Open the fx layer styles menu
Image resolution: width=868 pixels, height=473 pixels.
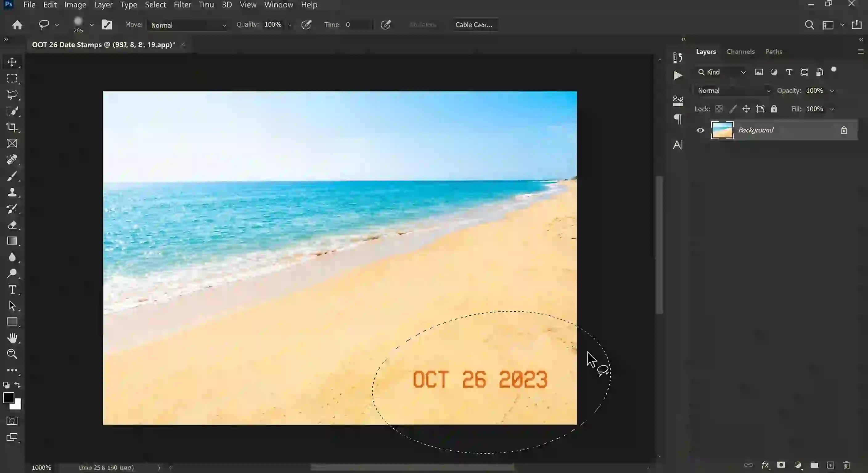(765, 465)
